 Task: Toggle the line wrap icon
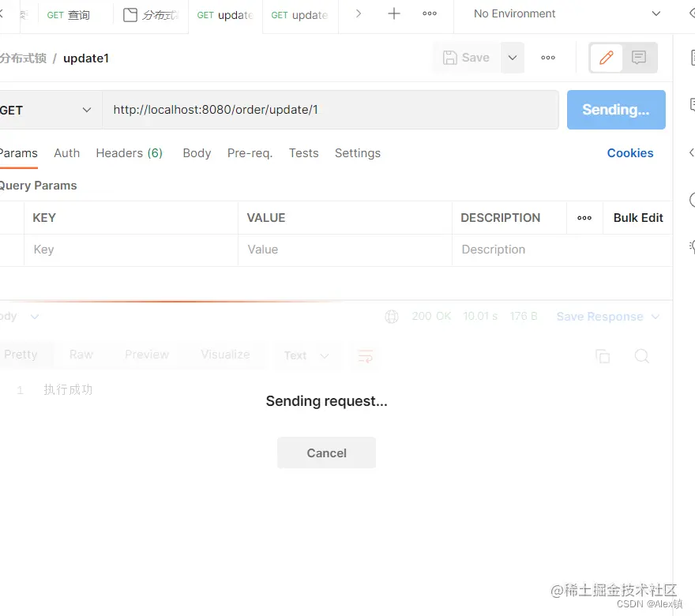click(x=365, y=355)
